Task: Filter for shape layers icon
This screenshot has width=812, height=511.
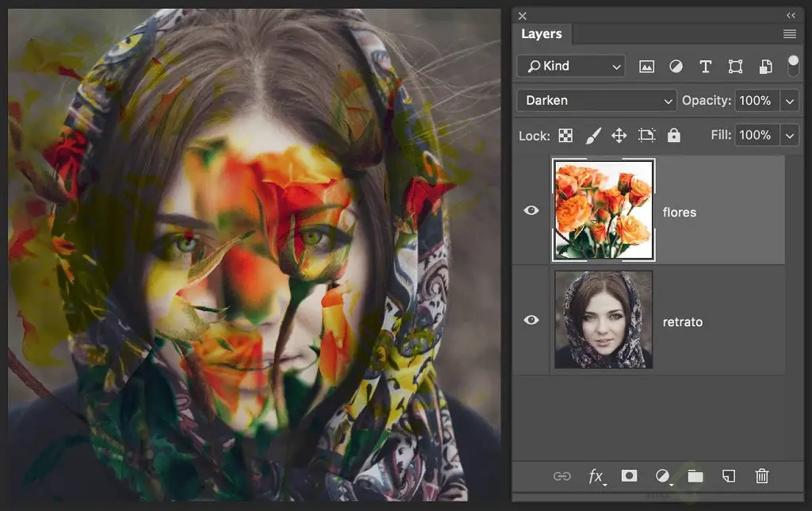Action: 735,67
